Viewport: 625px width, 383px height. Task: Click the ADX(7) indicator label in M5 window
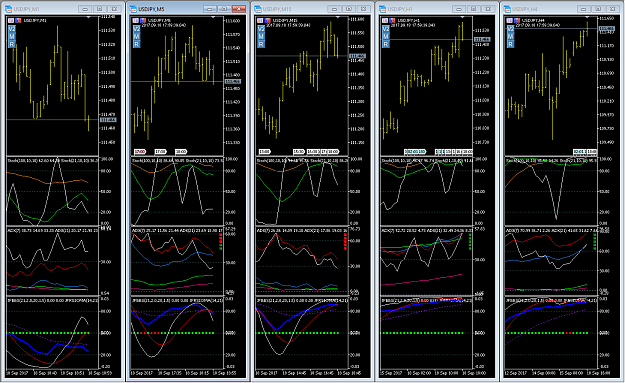point(140,230)
